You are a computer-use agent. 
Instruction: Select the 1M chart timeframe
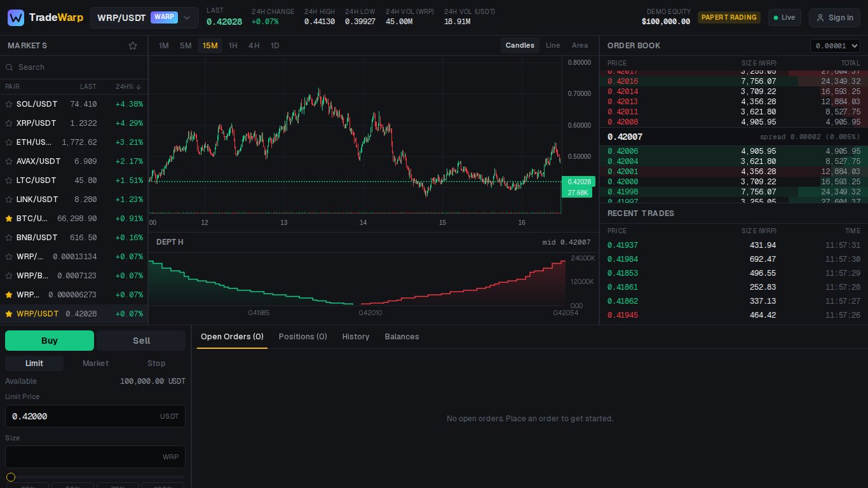click(164, 46)
